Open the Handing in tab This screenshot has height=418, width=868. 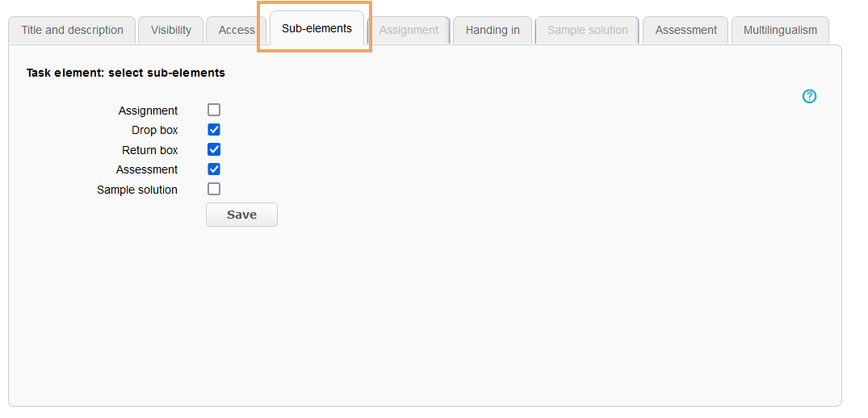tap(493, 31)
